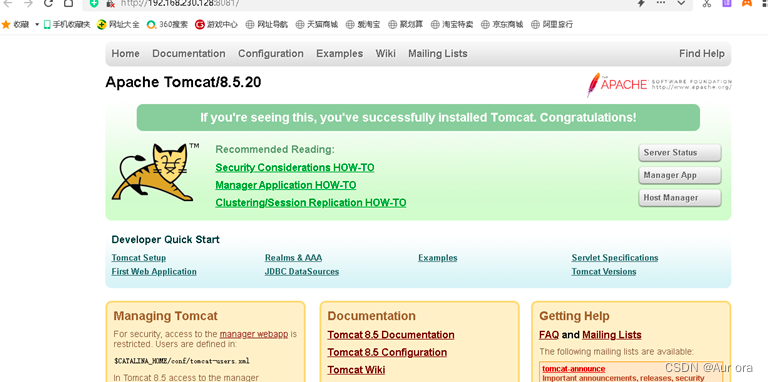Click the browser home icon
768x382 pixels.
click(69, 3)
